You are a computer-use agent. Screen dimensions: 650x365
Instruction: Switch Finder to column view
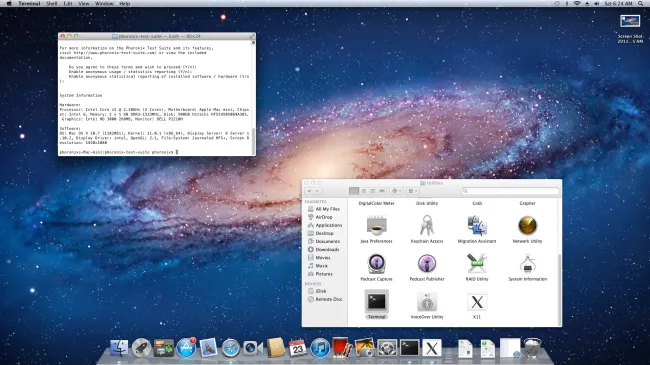pos(373,191)
